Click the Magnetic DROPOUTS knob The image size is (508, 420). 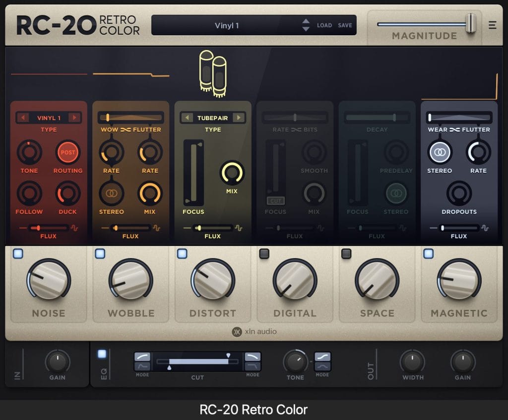tap(459, 193)
